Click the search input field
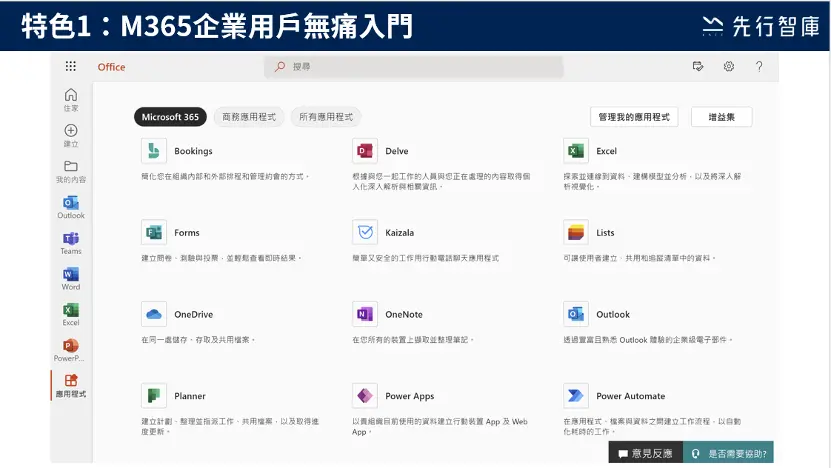Viewport: 832px width, 468px height. click(x=413, y=67)
